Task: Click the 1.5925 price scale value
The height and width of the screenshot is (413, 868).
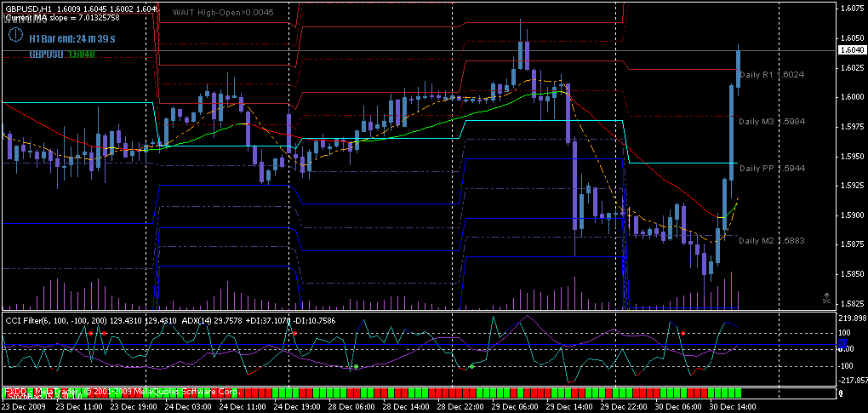Action: click(x=853, y=186)
